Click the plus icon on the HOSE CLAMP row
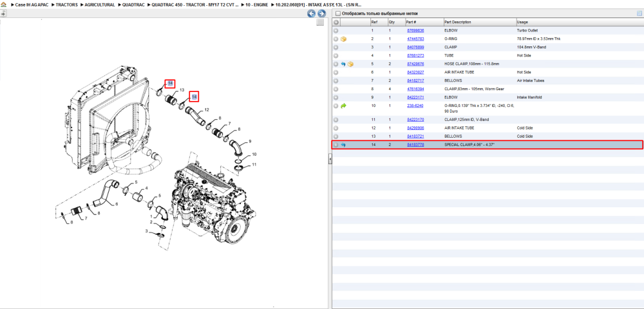 click(336, 64)
